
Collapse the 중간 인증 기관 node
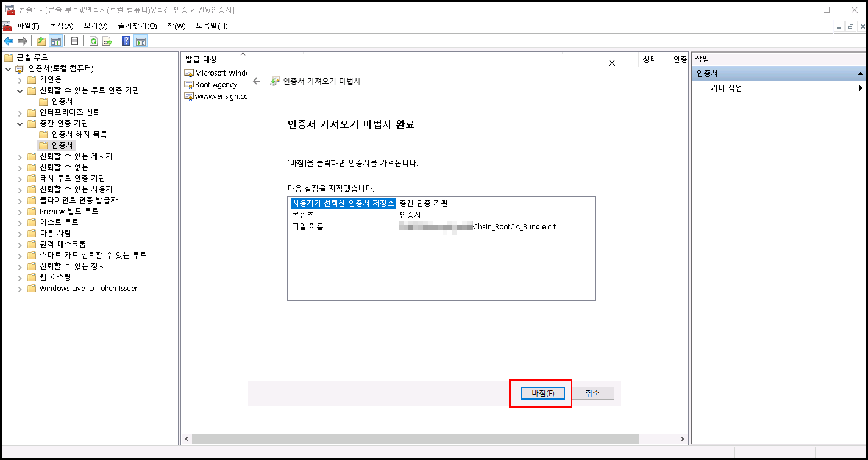tap(21, 124)
